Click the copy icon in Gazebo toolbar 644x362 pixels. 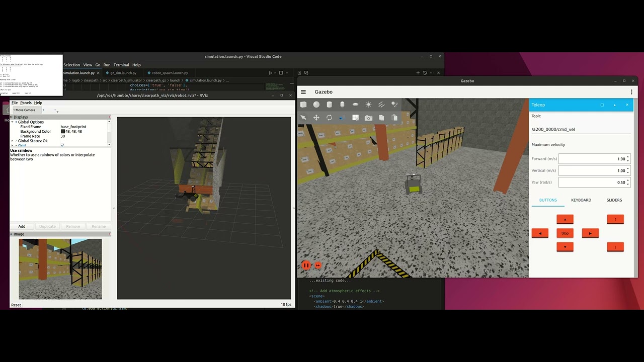click(381, 118)
